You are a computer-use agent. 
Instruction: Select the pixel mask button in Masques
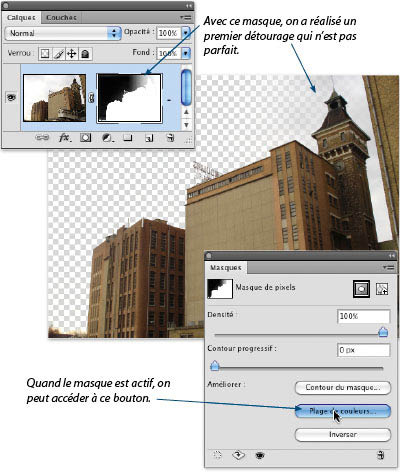tap(361, 289)
